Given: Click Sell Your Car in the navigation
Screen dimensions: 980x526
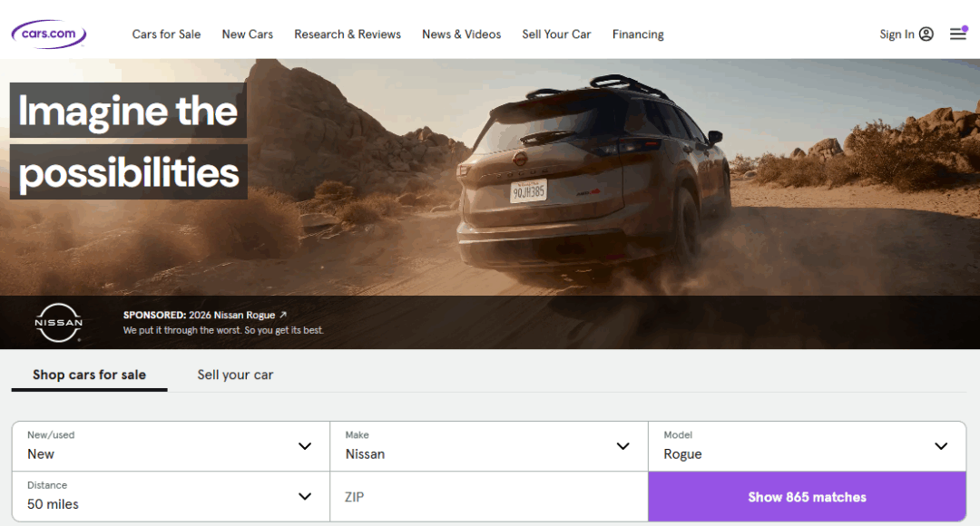Looking at the screenshot, I should coord(556,34).
